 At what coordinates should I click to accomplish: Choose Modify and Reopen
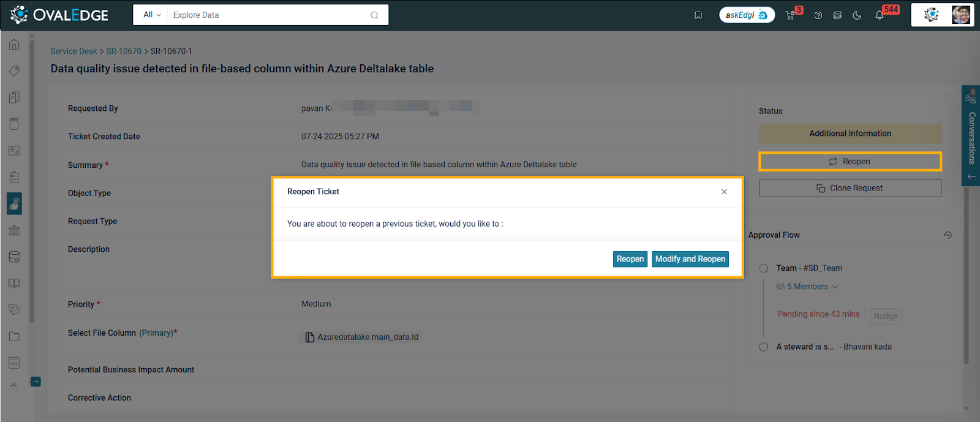(x=690, y=259)
